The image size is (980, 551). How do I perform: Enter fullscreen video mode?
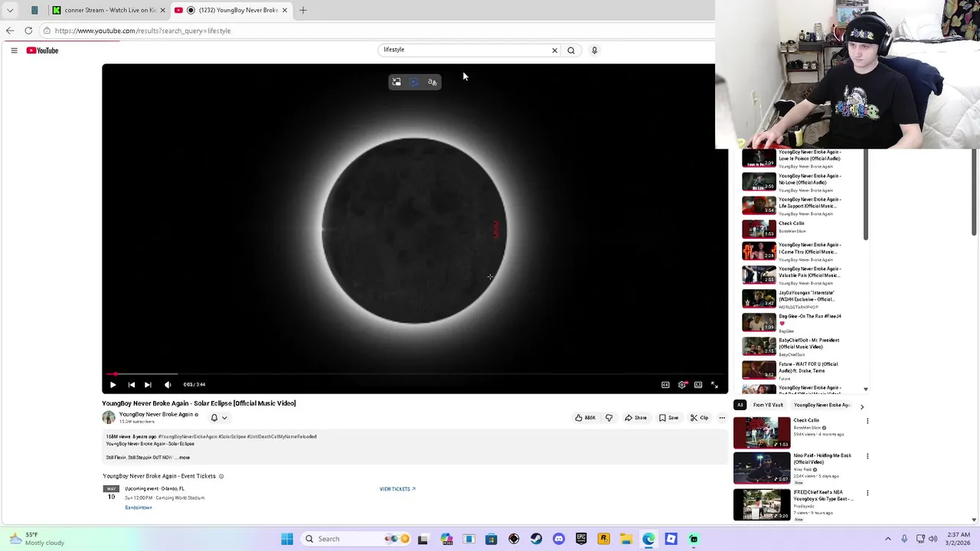pyautogui.click(x=714, y=385)
